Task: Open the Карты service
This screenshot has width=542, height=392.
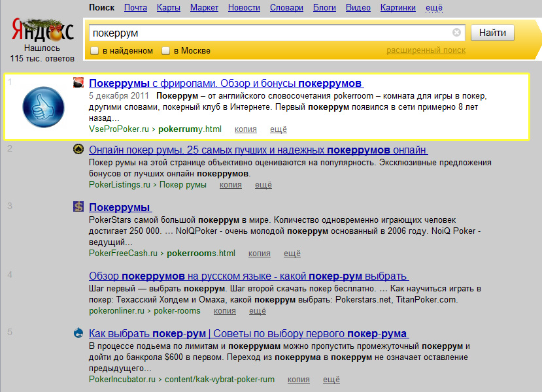Action: (168, 8)
